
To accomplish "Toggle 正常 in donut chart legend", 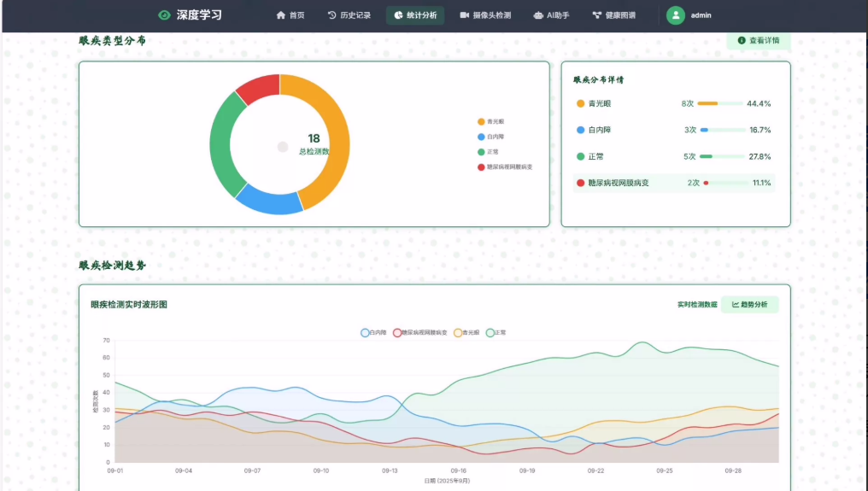I will point(489,152).
